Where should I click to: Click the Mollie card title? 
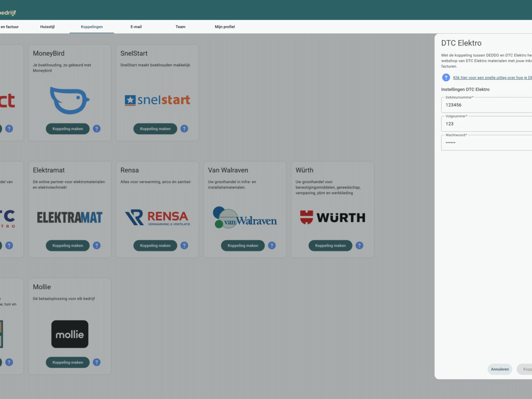point(42,287)
